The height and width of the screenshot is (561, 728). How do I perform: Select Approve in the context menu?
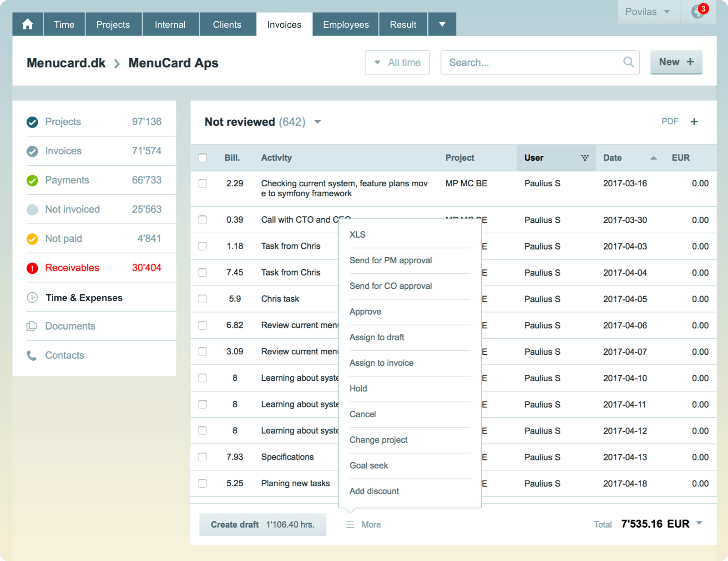point(365,311)
